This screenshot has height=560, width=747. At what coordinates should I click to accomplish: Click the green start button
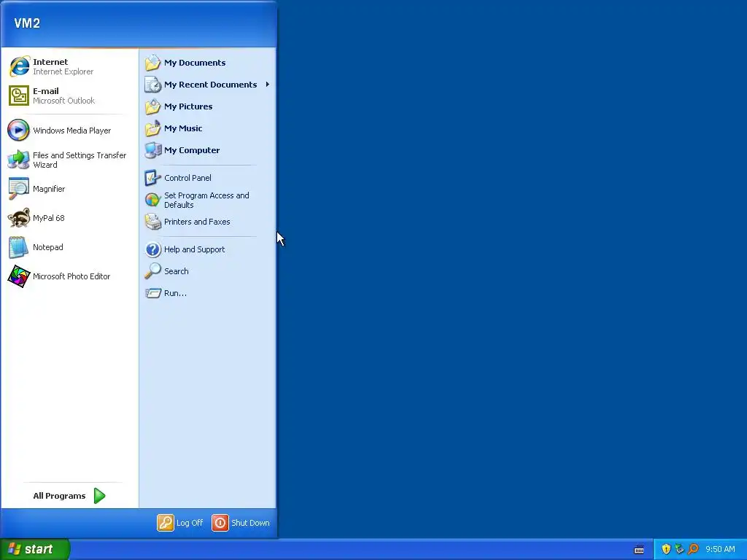point(34,549)
